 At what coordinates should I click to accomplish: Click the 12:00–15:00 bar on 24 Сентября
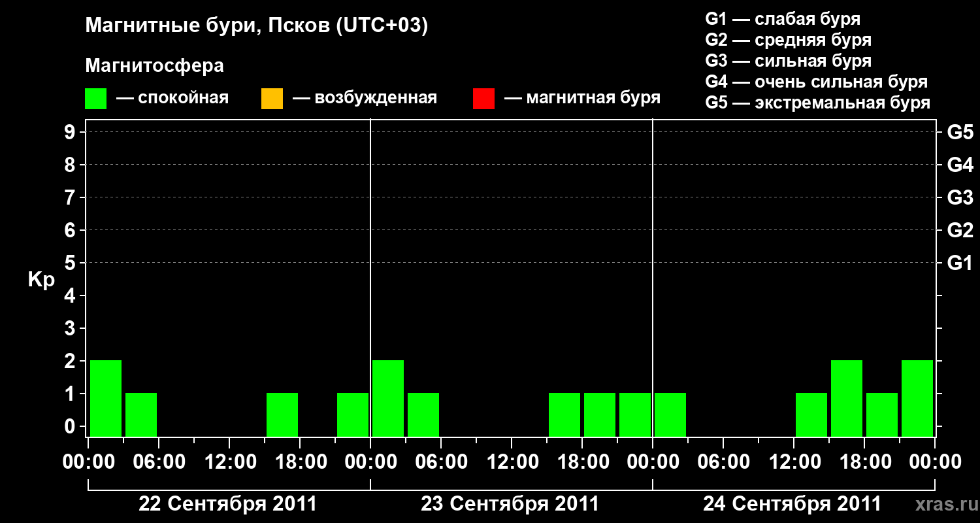[x=811, y=414]
